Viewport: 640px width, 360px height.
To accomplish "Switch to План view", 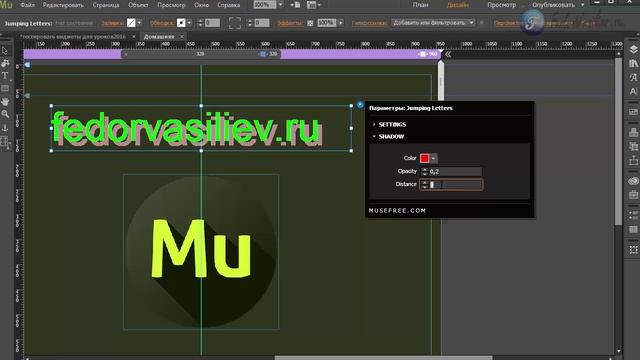I will pos(420,5).
